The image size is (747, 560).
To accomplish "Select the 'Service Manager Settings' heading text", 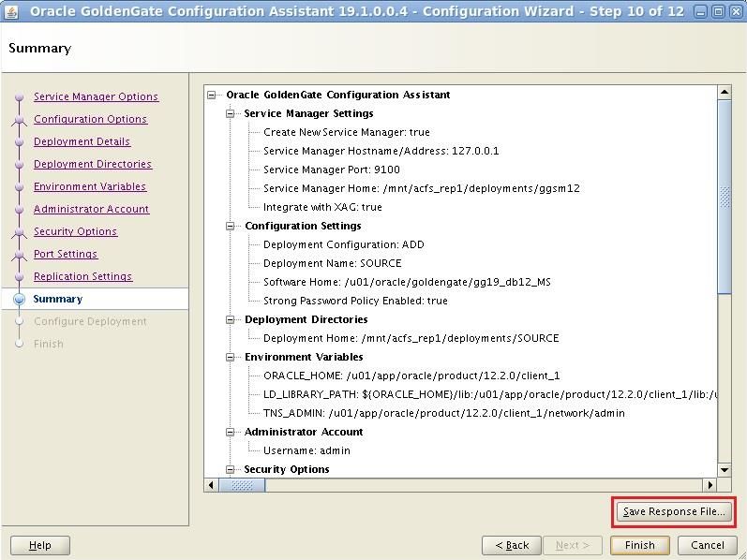I will pyautogui.click(x=308, y=114).
